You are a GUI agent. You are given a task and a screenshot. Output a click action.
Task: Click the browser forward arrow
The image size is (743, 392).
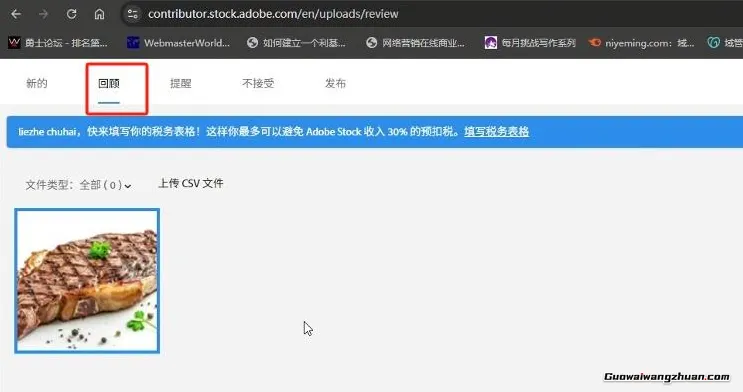44,14
